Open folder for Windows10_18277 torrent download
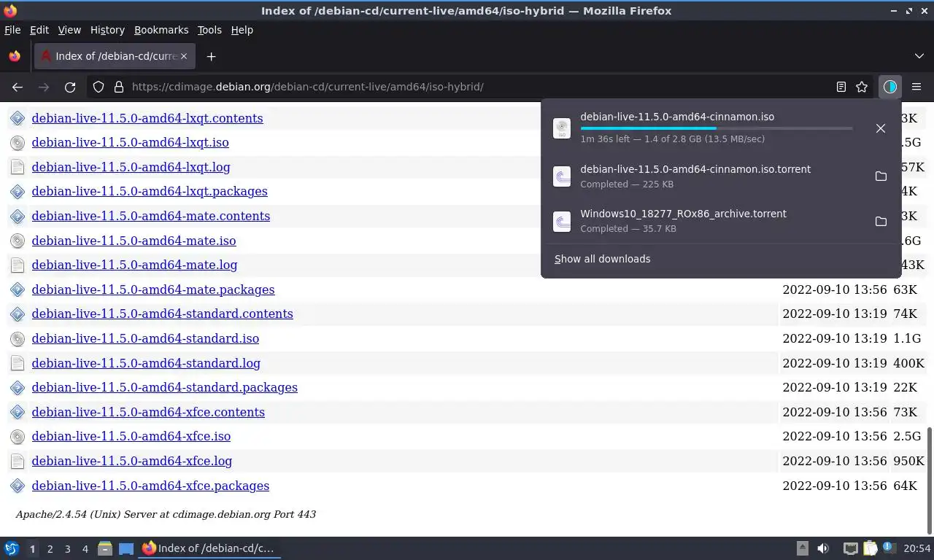This screenshot has width=934, height=560. pyautogui.click(x=881, y=221)
